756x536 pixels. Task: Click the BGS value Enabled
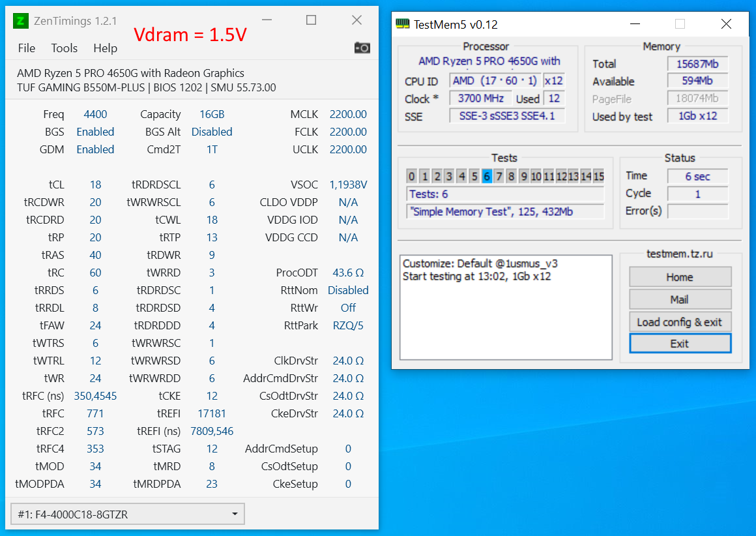tap(95, 132)
